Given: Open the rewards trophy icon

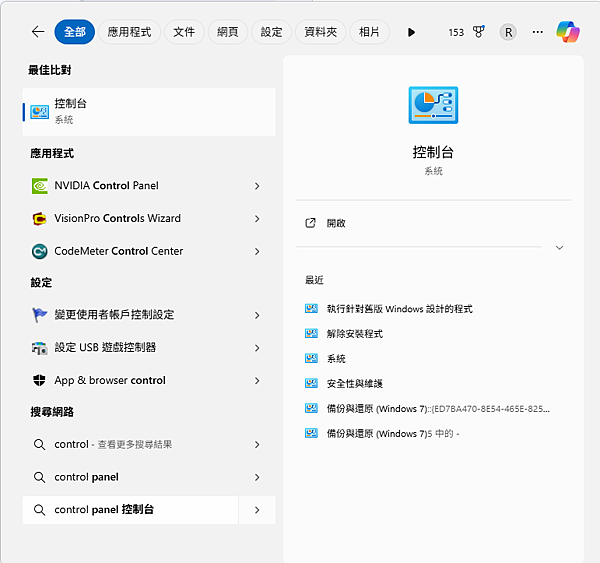Looking at the screenshot, I should 478,32.
